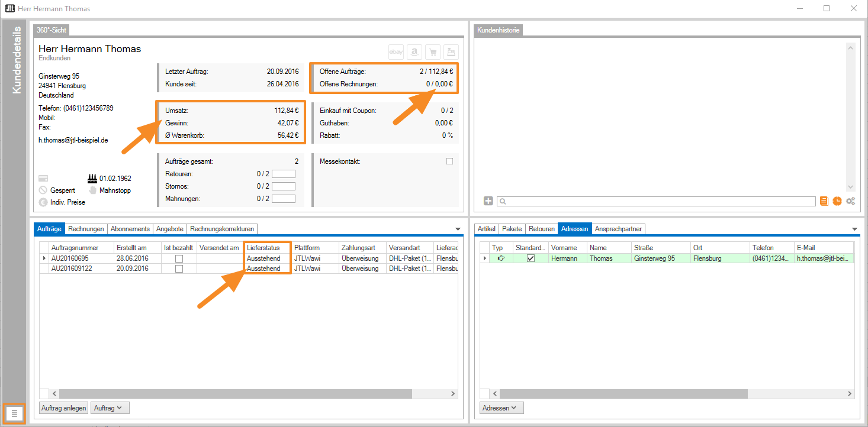Add a new customer history entry

tap(488, 201)
